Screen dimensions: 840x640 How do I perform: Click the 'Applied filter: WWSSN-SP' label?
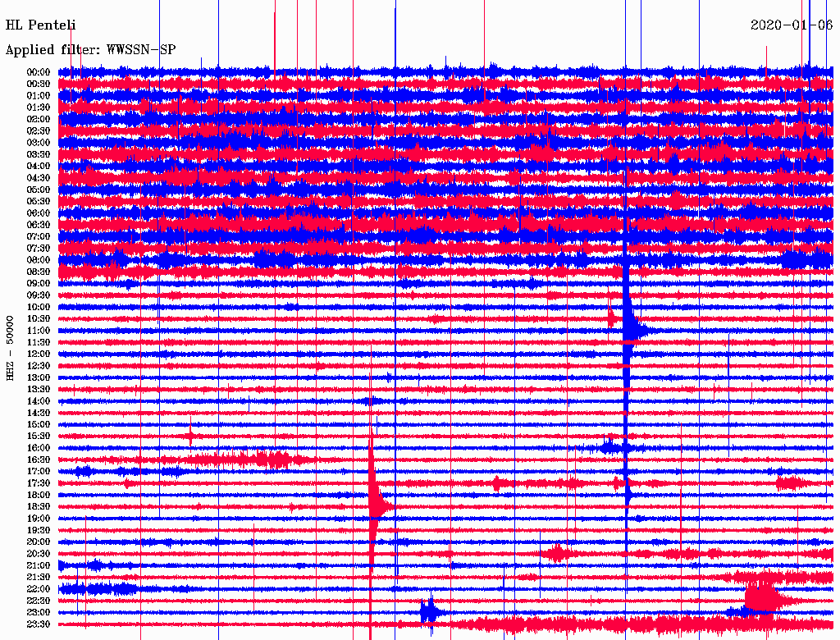pos(90,50)
